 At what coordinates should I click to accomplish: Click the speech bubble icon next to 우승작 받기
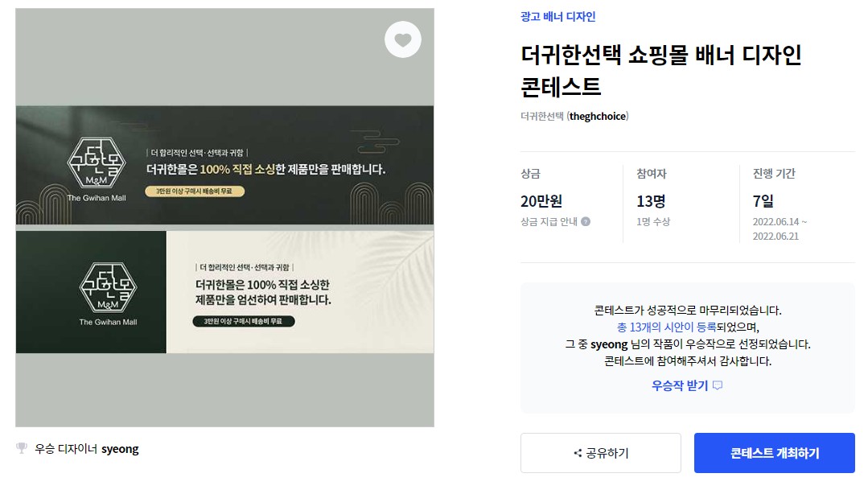coord(718,385)
